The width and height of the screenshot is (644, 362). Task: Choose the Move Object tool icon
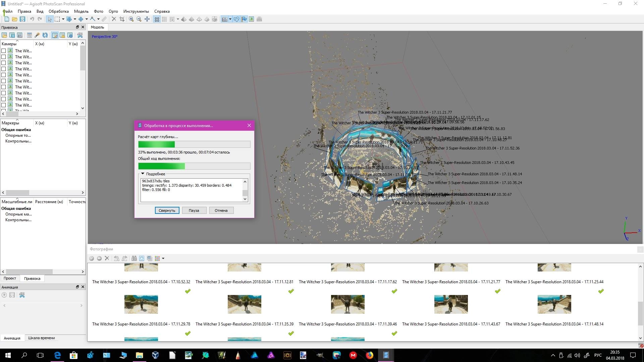[x=81, y=19]
